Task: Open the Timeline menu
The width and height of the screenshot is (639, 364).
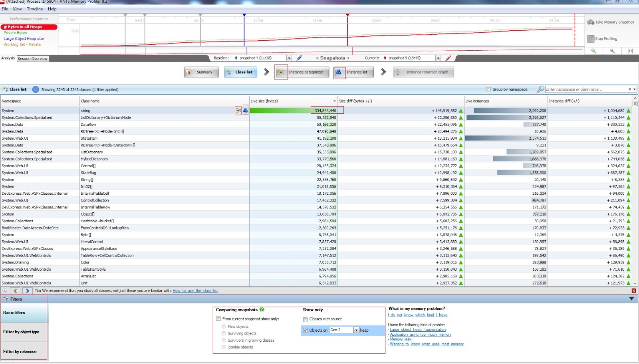Action: pos(35,9)
